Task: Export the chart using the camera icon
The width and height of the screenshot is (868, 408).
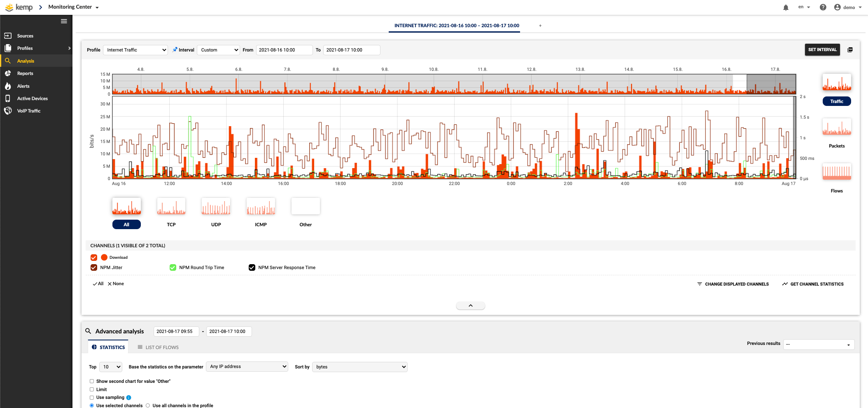Action: point(850,49)
